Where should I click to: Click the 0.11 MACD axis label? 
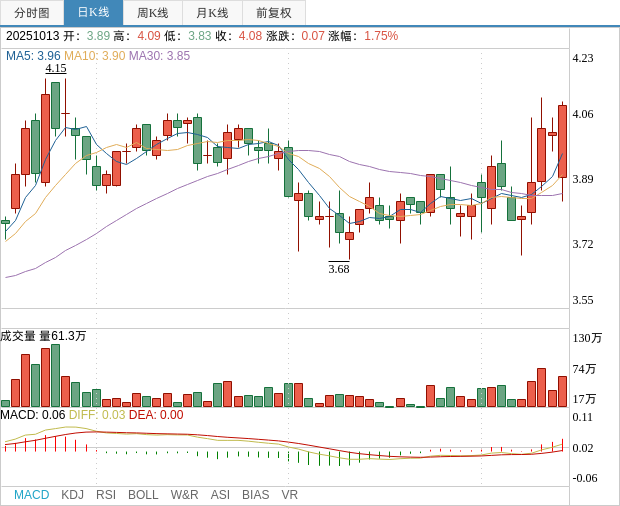click(x=583, y=417)
